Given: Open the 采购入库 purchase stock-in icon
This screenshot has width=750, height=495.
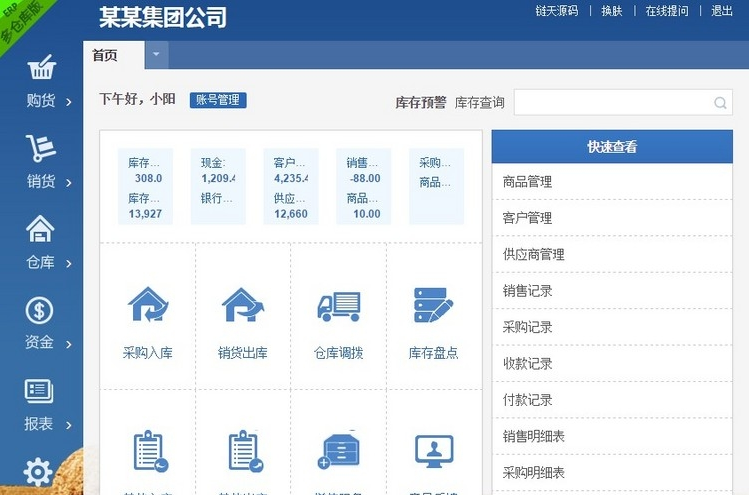Looking at the screenshot, I should pyautogui.click(x=148, y=306).
